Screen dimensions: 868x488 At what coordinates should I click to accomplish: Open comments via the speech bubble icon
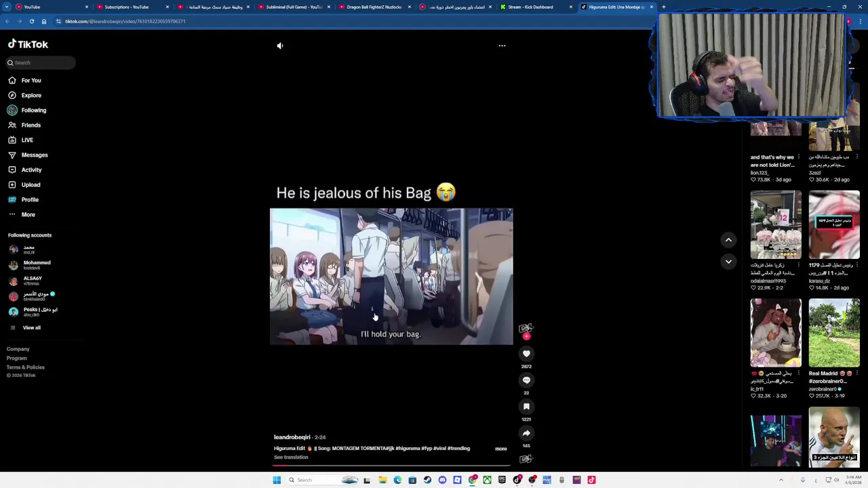[x=526, y=380]
